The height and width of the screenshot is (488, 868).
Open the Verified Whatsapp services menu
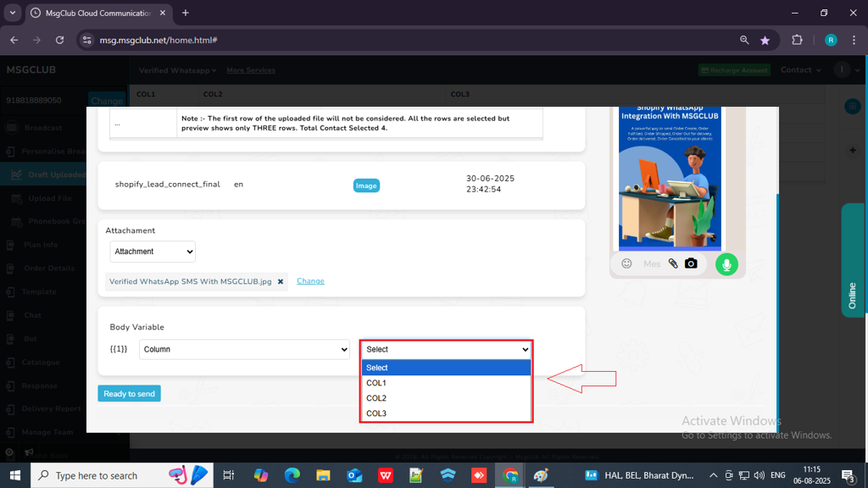point(177,70)
